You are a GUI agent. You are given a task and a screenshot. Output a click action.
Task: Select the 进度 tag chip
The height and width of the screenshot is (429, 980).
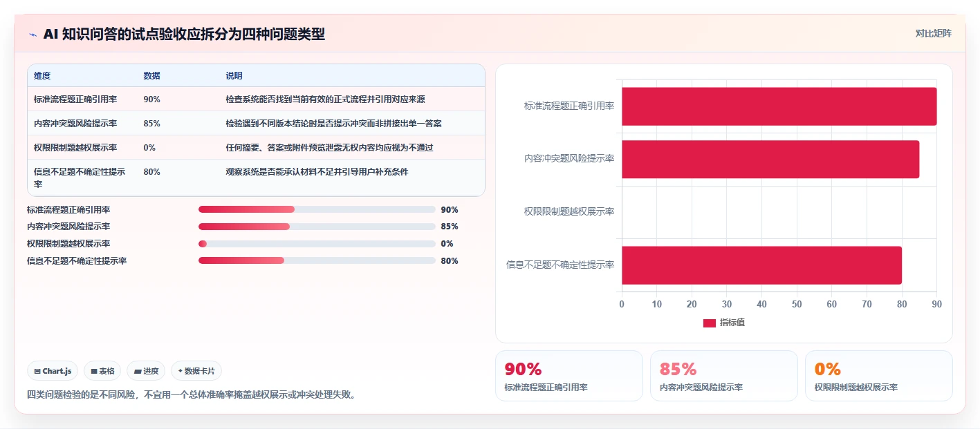pyautogui.click(x=146, y=371)
